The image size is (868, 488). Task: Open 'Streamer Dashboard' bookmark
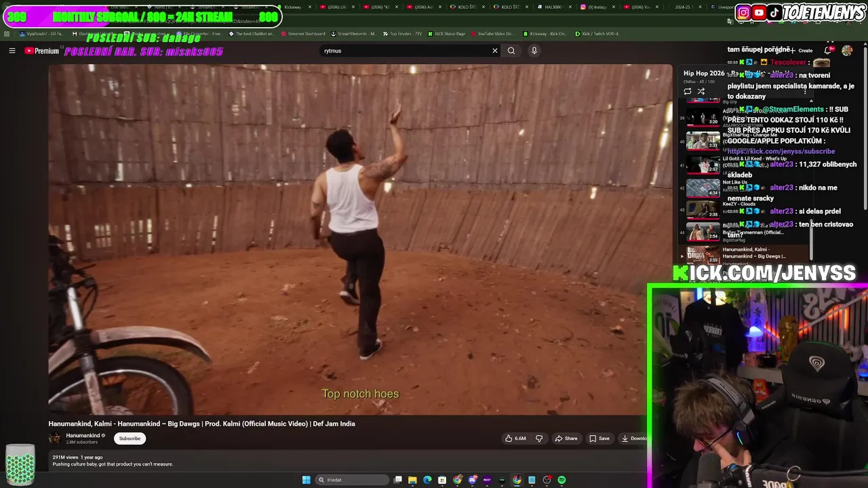pos(302,34)
